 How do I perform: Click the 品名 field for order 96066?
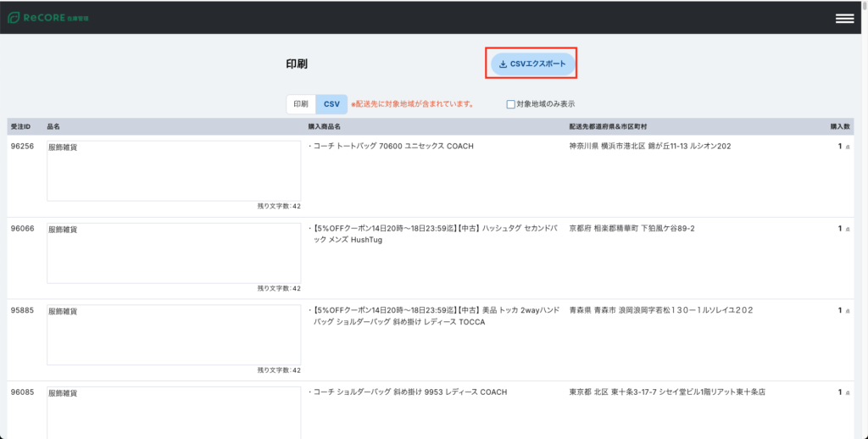click(174, 253)
